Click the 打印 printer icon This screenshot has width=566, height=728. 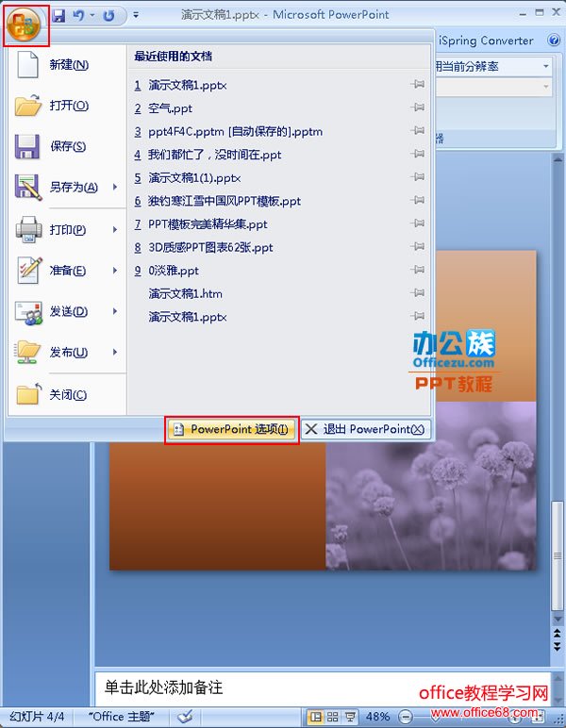click(x=29, y=229)
